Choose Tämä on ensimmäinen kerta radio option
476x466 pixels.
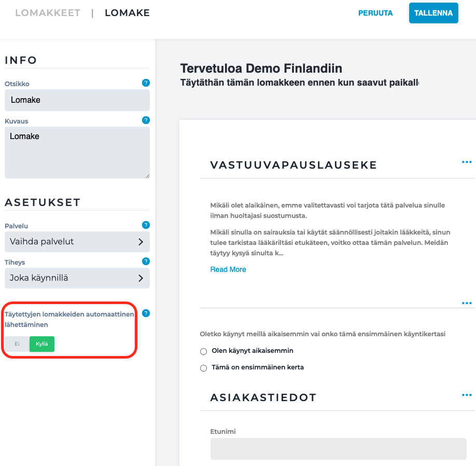click(203, 368)
